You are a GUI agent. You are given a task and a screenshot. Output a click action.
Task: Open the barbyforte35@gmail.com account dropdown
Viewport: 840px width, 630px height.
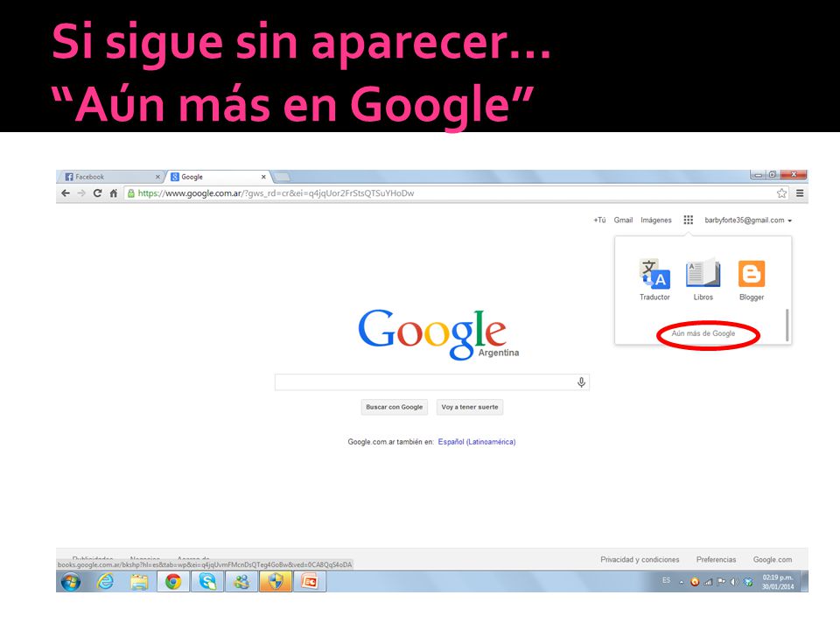pos(748,220)
